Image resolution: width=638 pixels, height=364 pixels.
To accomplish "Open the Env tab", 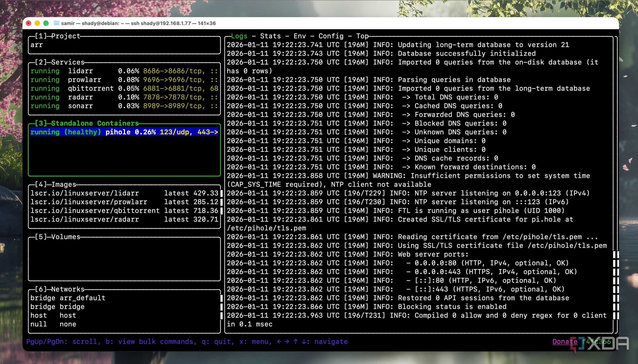I will coord(300,36).
